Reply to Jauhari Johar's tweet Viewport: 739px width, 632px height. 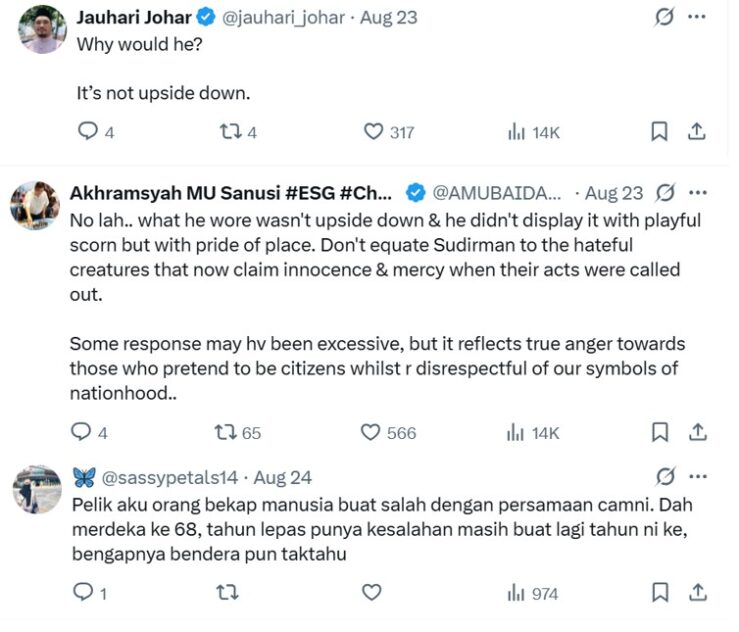(88, 131)
